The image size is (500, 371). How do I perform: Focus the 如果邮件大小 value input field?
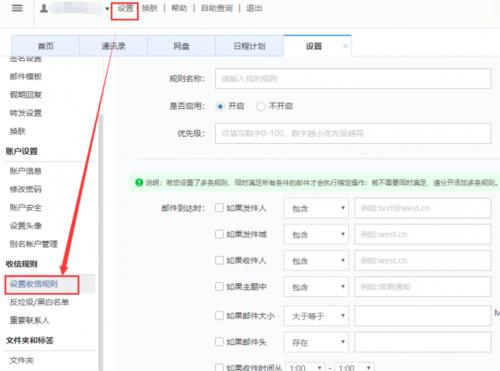423,316
